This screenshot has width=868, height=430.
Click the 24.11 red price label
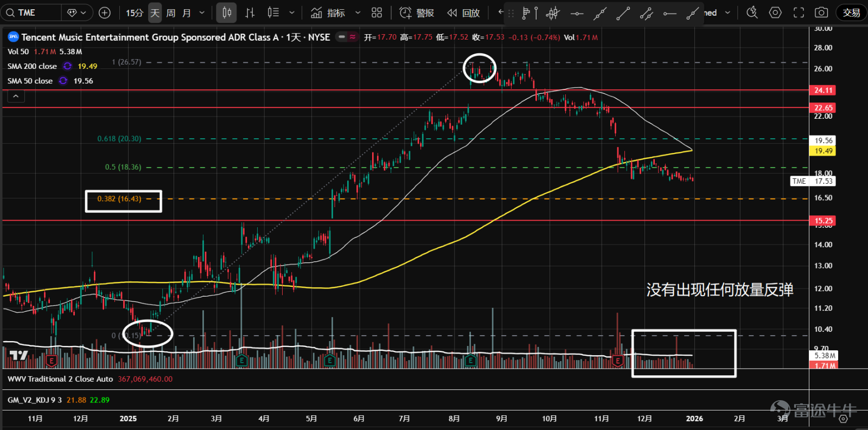click(x=822, y=90)
